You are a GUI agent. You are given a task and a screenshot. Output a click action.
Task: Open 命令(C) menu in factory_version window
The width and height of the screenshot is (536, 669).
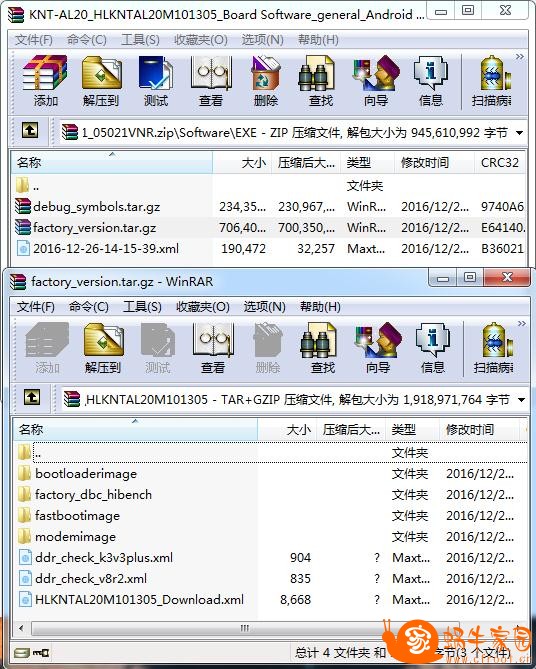click(x=88, y=307)
